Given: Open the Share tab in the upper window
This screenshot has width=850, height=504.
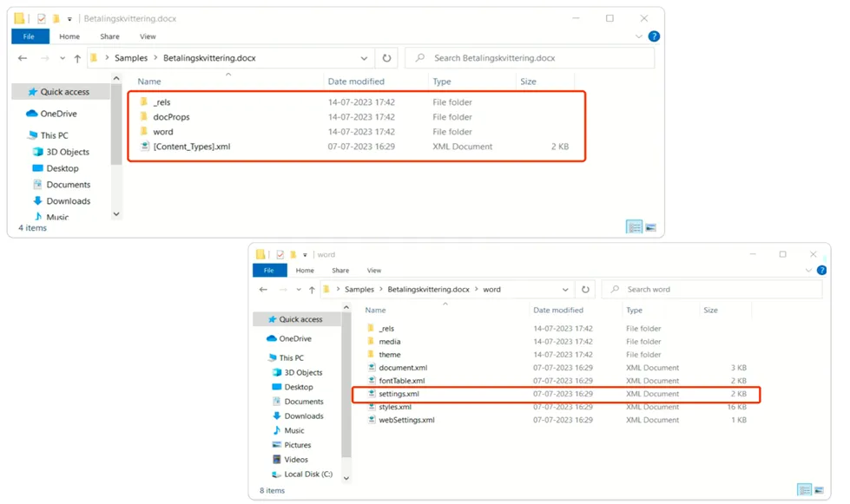Looking at the screenshot, I should 109,36.
